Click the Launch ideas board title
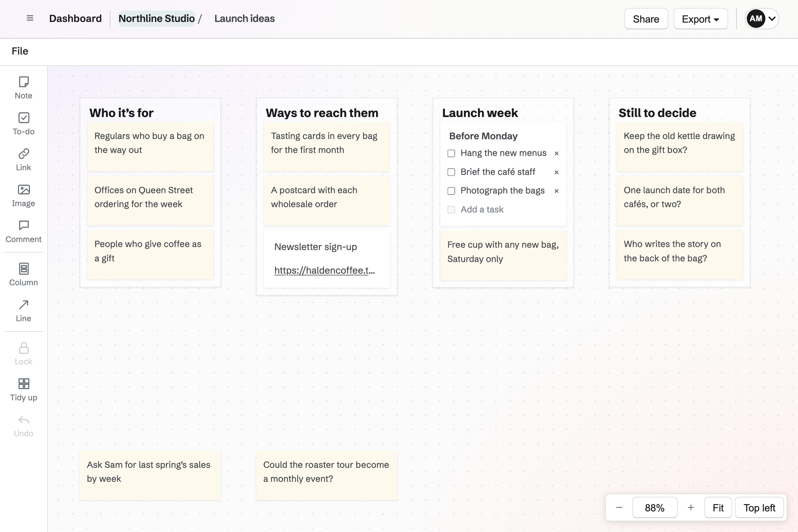Viewport: 798px width, 532px height. pyautogui.click(x=244, y=18)
